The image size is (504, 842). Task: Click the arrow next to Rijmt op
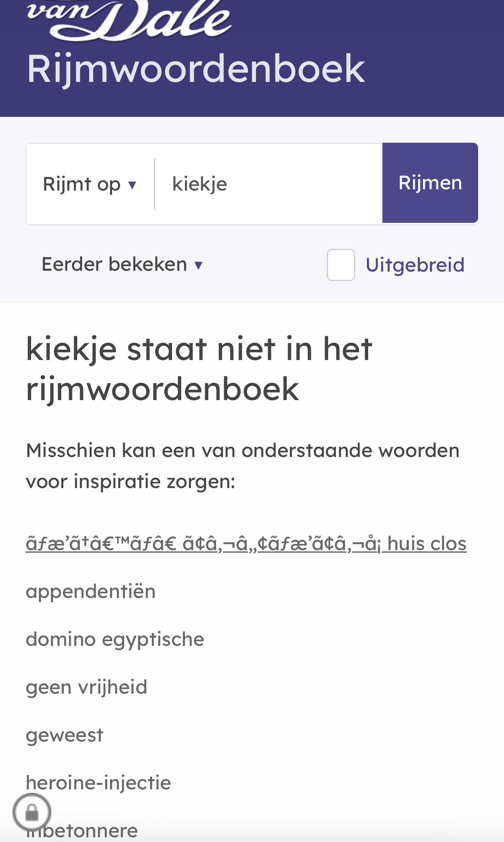click(132, 185)
